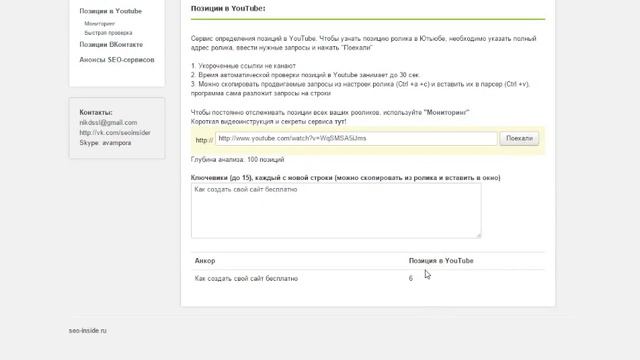Click the Анкор column header
The image size is (640, 360).
(x=205, y=260)
